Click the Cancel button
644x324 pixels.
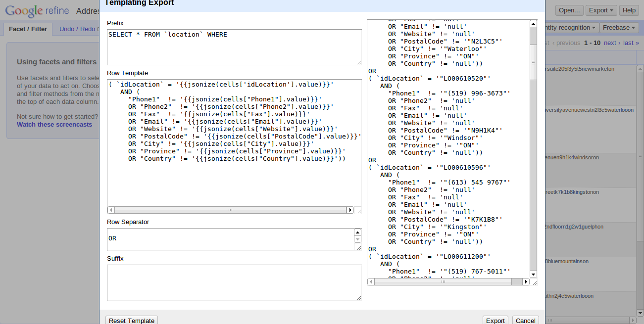526,321
